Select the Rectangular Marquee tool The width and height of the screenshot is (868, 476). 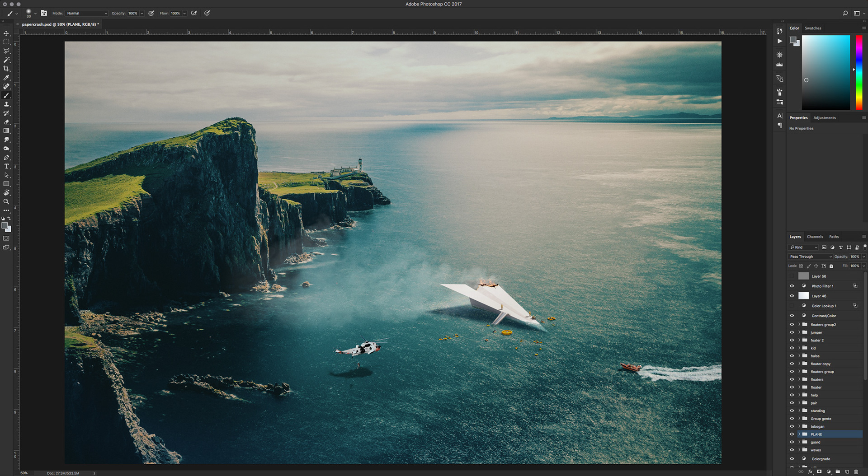pos(6,42)
